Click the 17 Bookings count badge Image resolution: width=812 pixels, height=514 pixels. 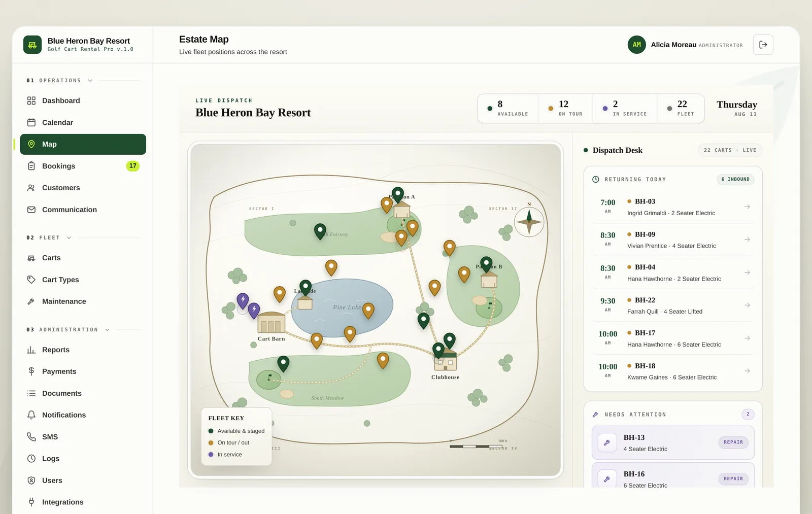pyautogui.click(x=132, y=166)
